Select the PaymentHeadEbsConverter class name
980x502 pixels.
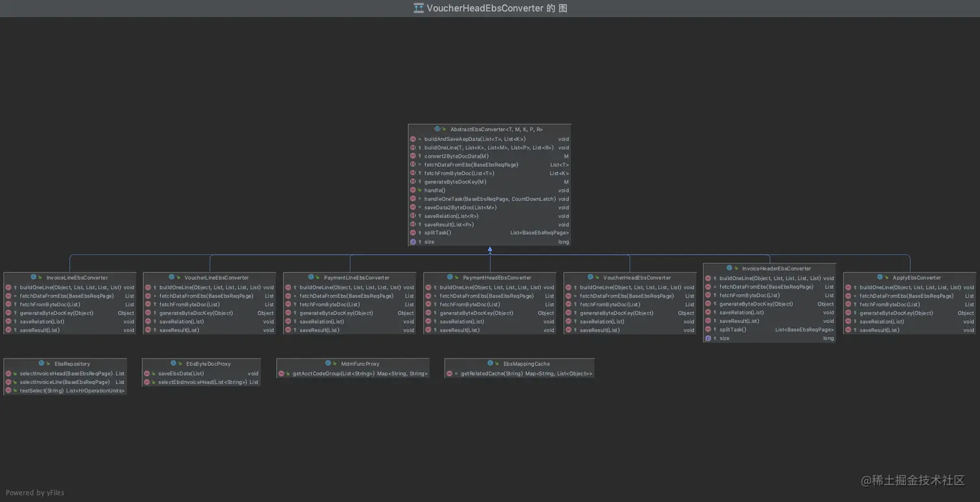click(497, 278)
